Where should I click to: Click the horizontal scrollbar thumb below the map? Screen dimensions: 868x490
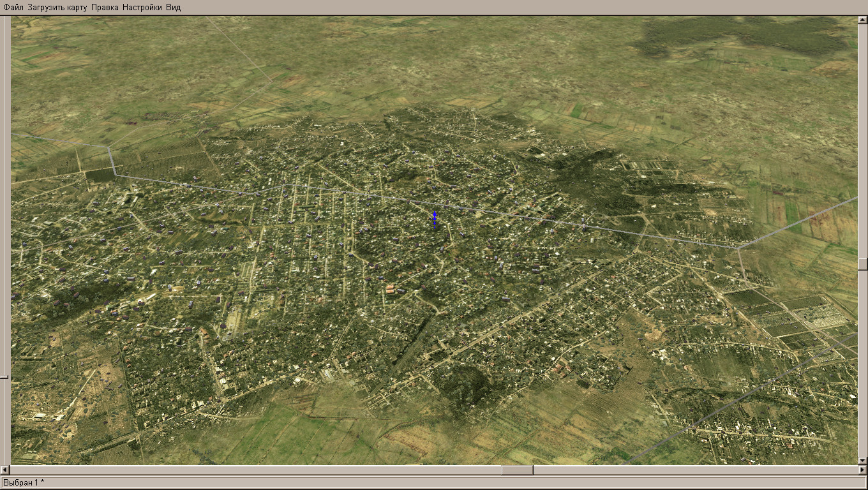(x=517, y=470)
